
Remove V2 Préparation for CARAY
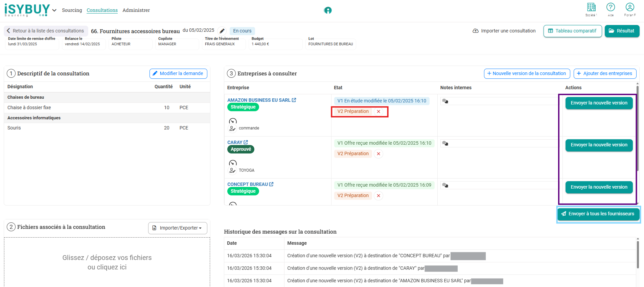378,154
